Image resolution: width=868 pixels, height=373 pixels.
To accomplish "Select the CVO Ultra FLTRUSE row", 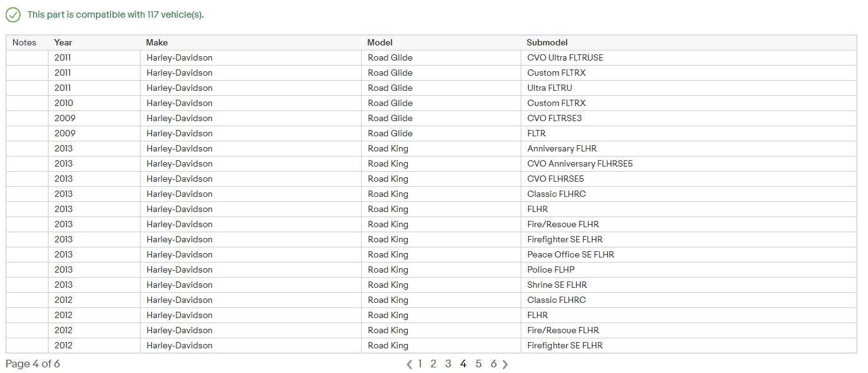I will (565, 58).
